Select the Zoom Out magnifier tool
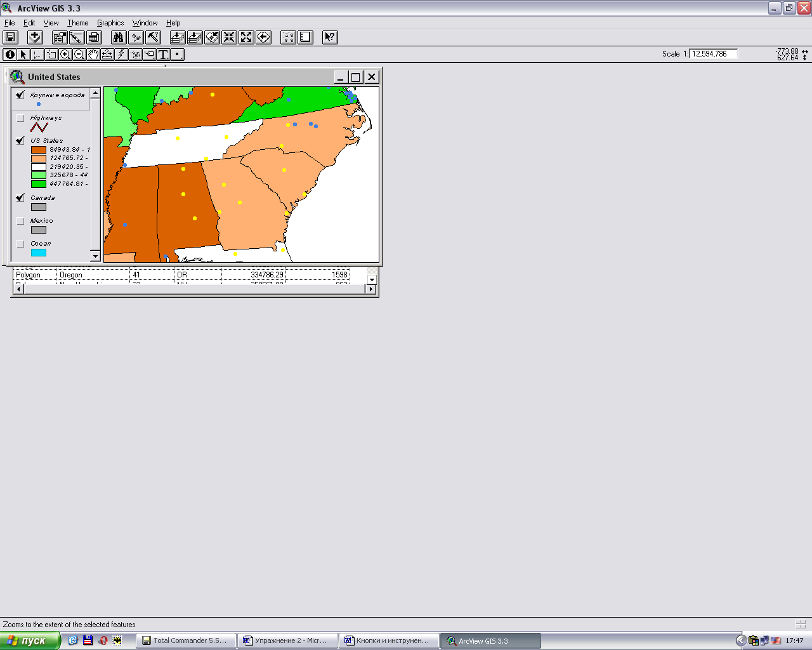 tap(79, 55)
